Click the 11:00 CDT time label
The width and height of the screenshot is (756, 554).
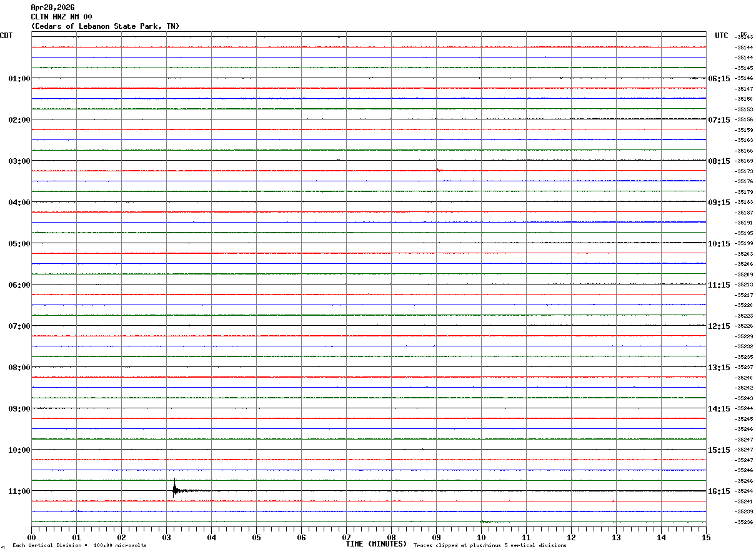pyautogui.click(x=19, y=491)
